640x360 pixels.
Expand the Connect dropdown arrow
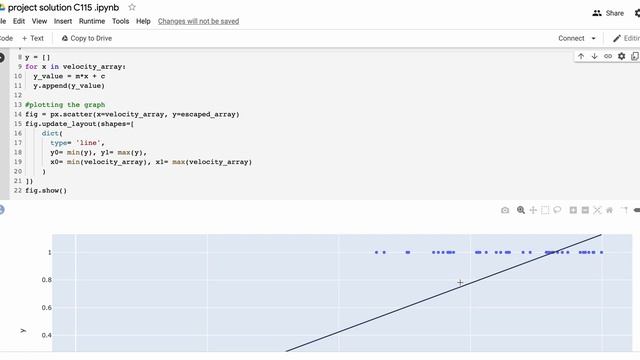593,38
